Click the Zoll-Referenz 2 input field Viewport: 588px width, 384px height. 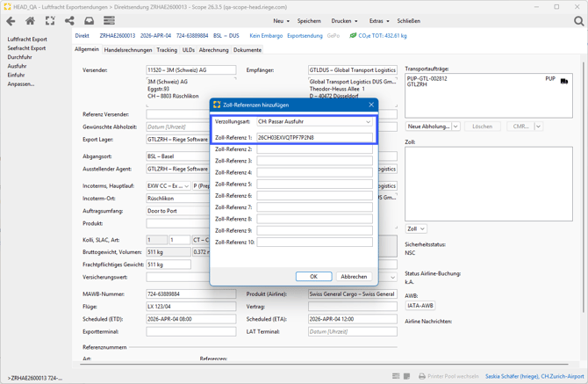point(314,149)
